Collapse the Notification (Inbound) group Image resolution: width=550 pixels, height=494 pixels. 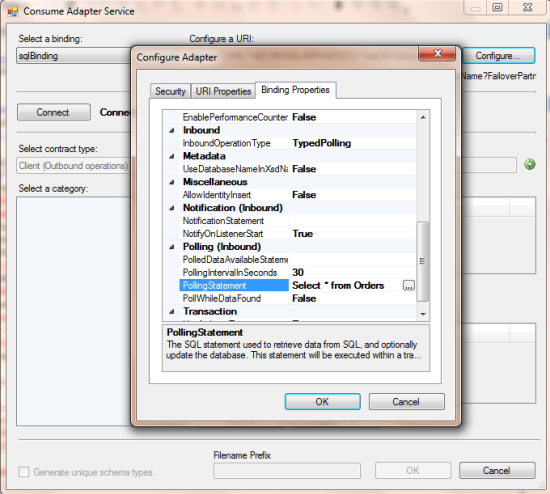click(172, 208)
